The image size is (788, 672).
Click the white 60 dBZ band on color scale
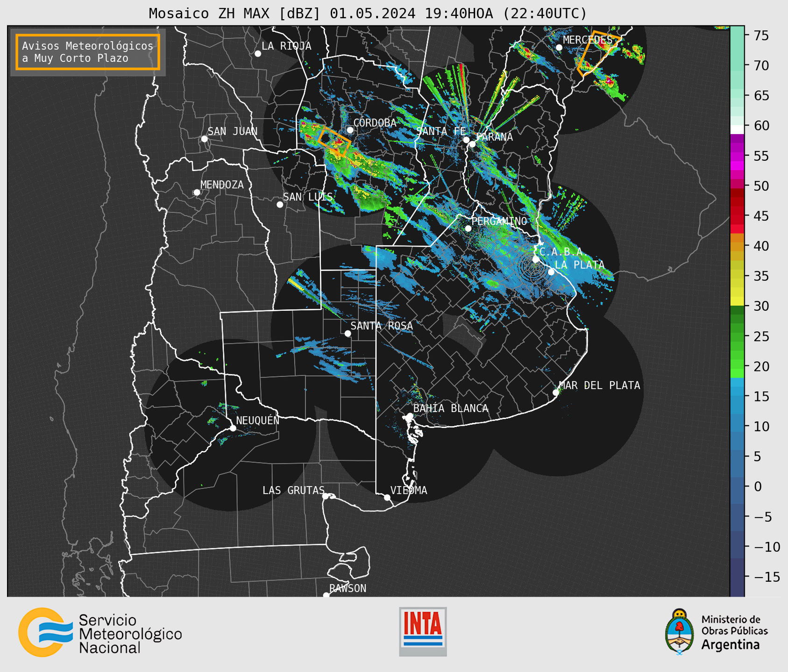pos(737,129)
